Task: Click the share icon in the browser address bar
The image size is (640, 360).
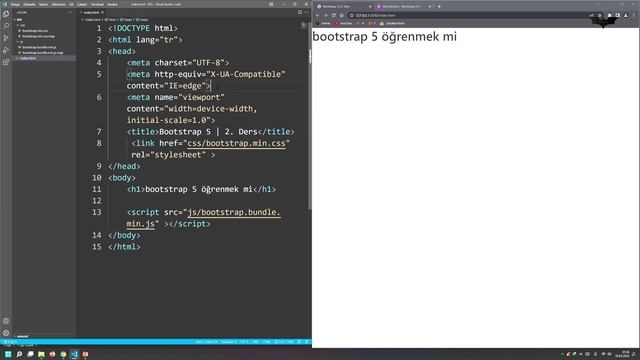Action: click(x=591, y=15)
